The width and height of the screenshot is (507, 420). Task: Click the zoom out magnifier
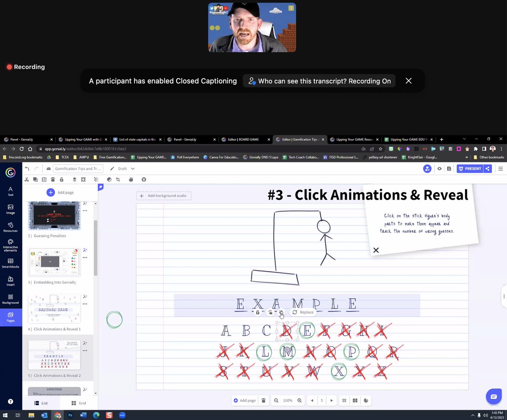coord(276,401)
